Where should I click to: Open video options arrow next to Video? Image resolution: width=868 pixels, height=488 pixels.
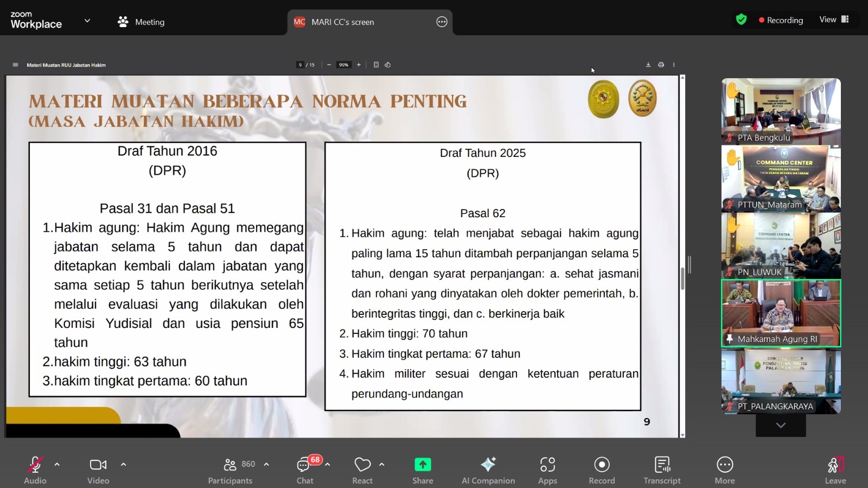(x=123, y=465)
